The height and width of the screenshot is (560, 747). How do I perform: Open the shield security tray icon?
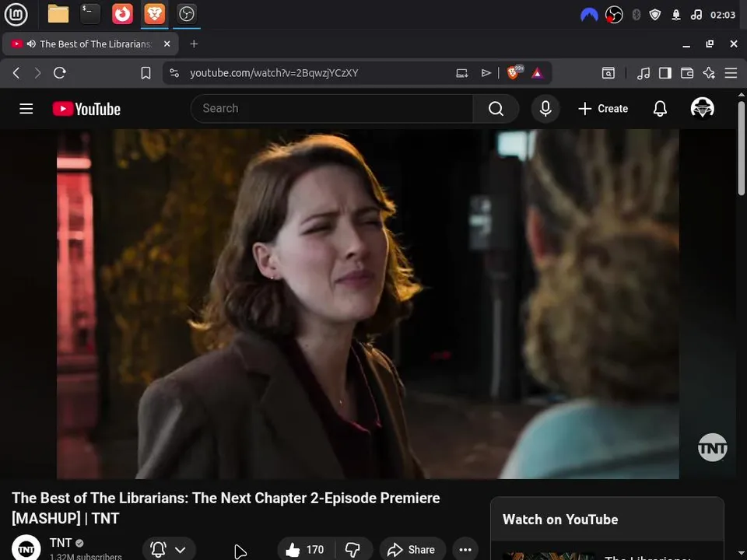pyautogui.click(x=655, y=15)
